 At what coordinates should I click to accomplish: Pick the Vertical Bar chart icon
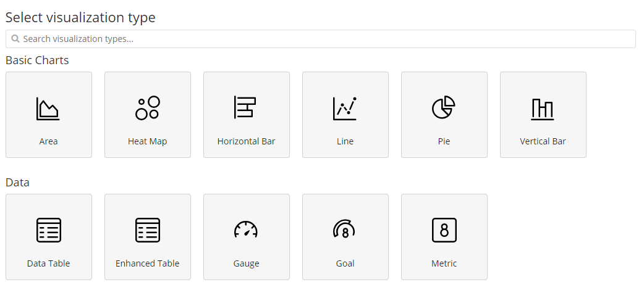pos(543,109)
